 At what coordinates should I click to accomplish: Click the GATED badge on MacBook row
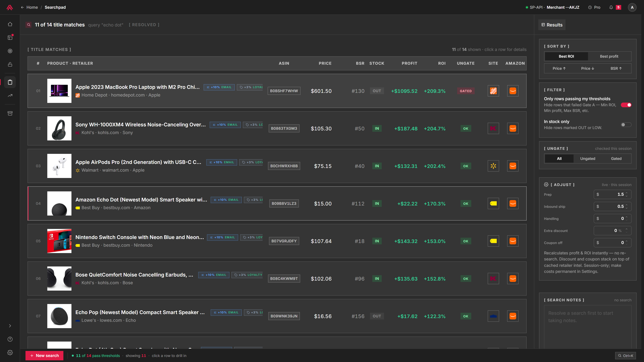point(466,91)
